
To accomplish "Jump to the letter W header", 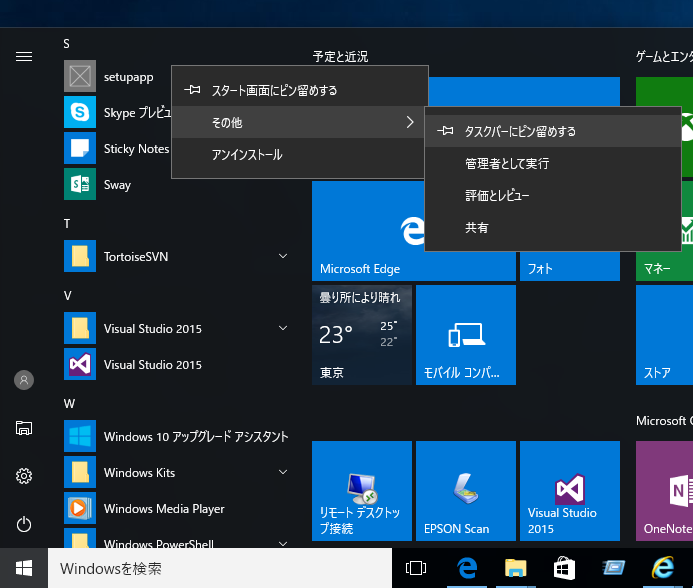I will click(69, 404).
